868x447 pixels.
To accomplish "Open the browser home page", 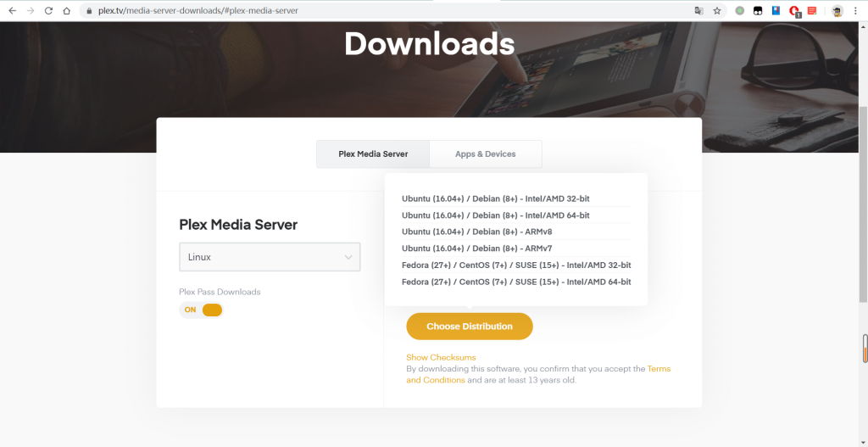I will [x=66, y=10].
